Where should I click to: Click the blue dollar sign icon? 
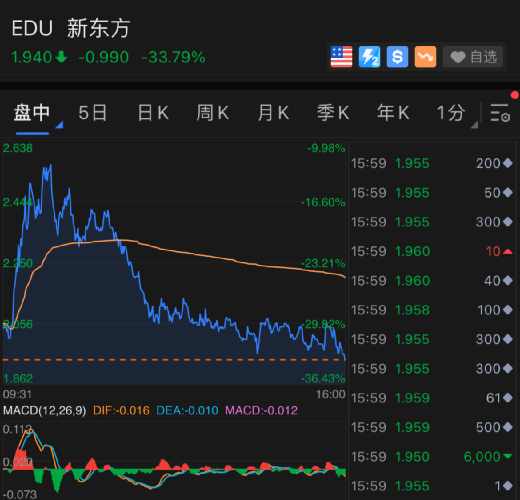tap(397, 57)
